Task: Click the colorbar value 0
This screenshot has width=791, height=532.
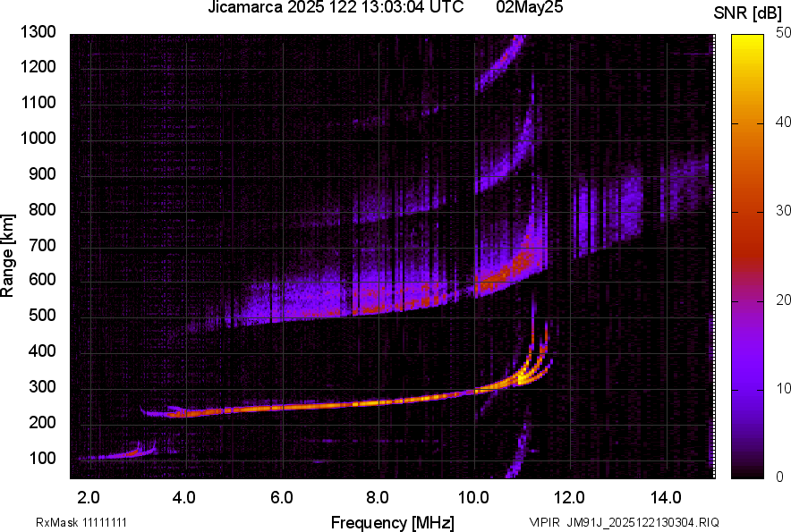Action: (780, 477)
